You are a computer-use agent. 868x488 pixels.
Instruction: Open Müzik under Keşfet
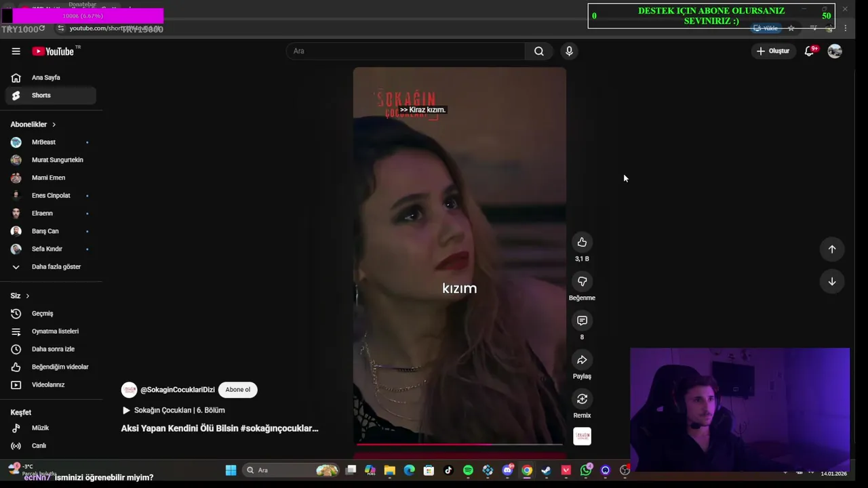coord(51,428)
